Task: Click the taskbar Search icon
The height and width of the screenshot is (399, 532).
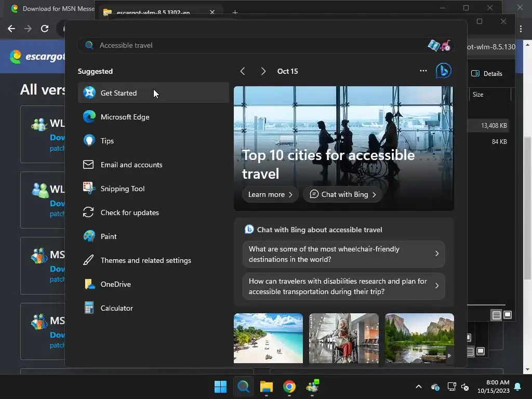Action: [x=243, y=387]
